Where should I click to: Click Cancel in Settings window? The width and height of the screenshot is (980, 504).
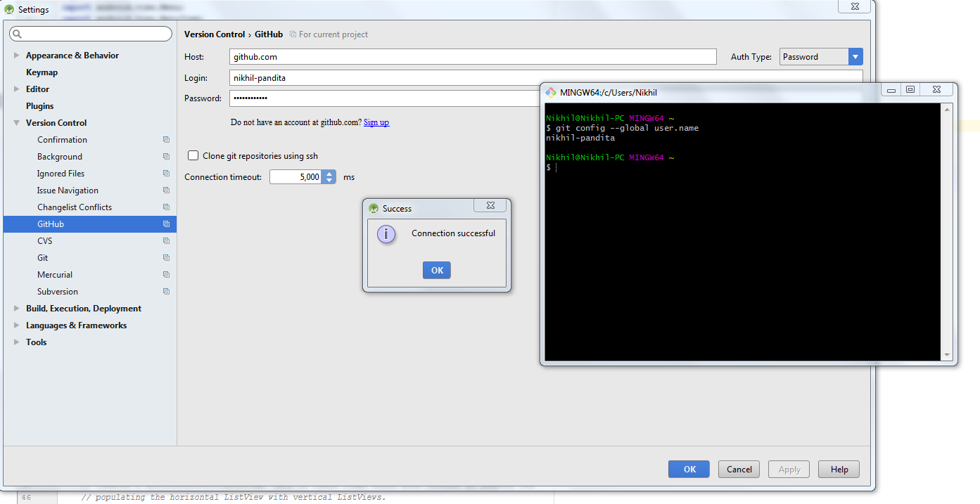coord(739,470)
